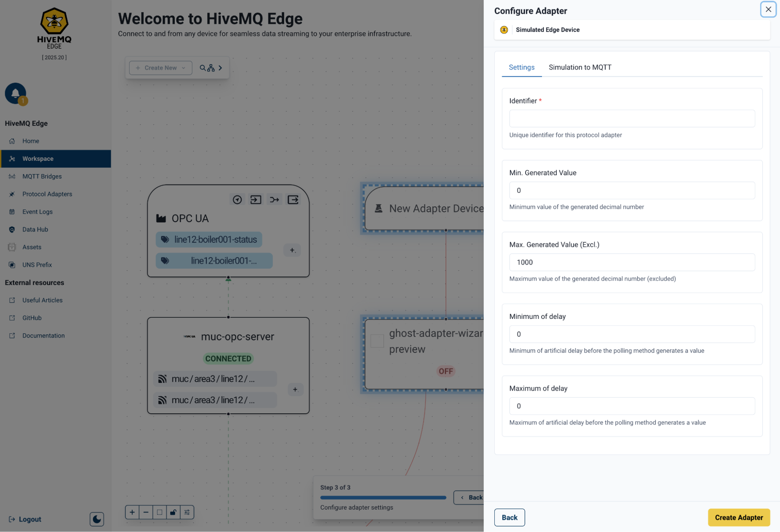Image resolution: width=780 pixels, height=532 pixels.
Task: Click the wizard step progress bar
Action: [x=383, y=498]
